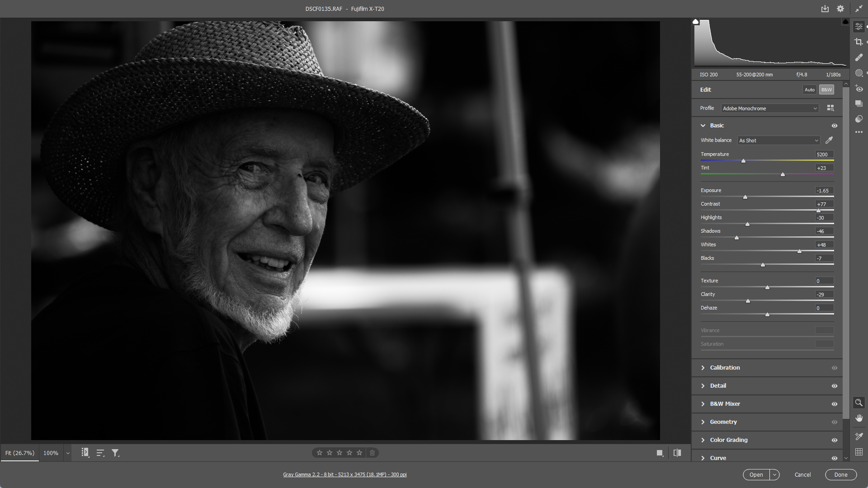
Task: Select the Red Eye removal tool
Action: pyautogui.click(x=859, y=89)
